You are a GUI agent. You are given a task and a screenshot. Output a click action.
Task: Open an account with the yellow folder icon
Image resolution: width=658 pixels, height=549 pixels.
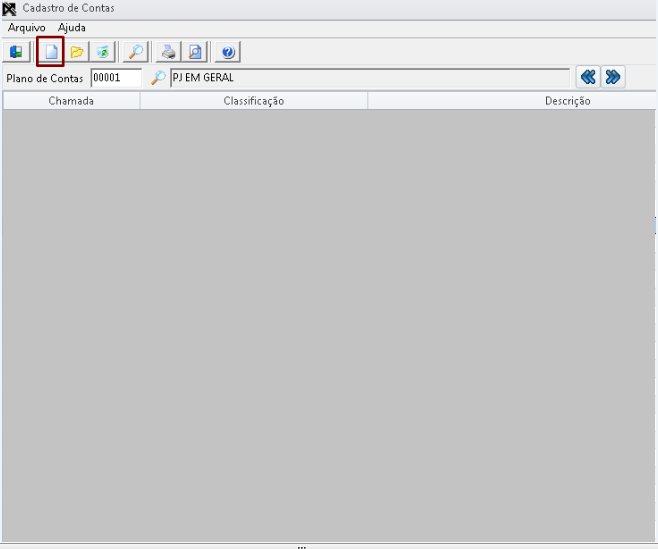pyautogui.click(x=77, y=52)
